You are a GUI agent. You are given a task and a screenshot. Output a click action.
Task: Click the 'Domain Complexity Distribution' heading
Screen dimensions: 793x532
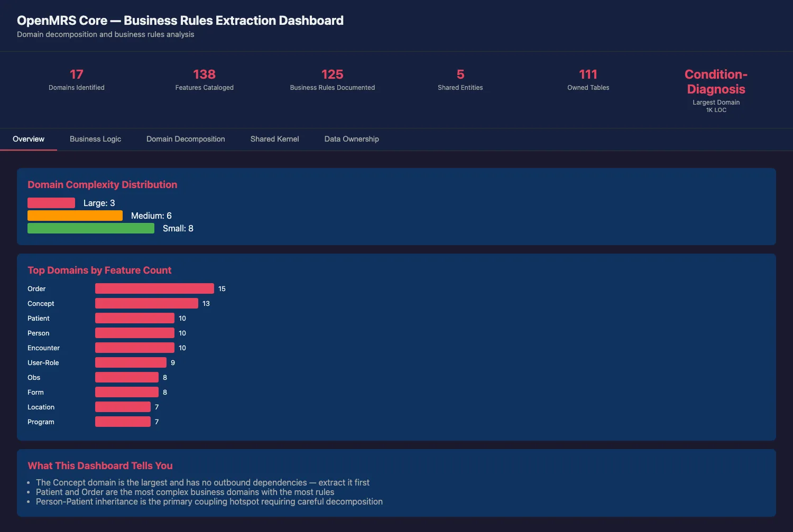pyautogui.click(x=103, y=184)
